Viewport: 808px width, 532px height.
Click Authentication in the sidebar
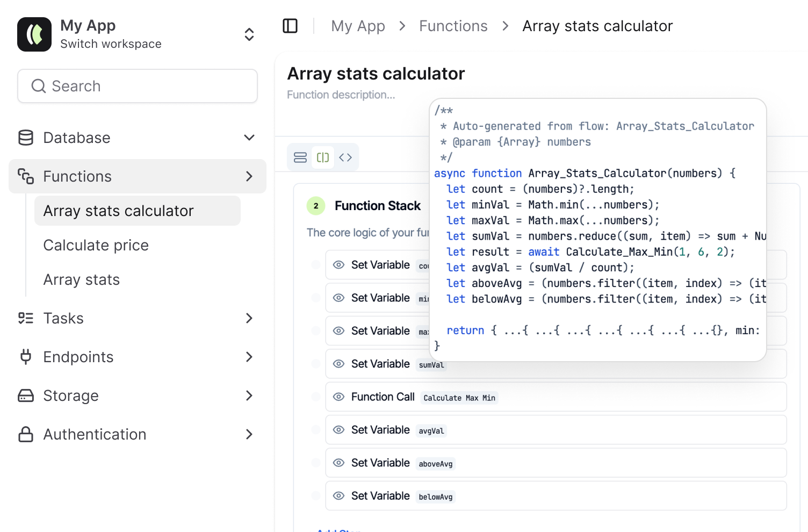[95, 434]
